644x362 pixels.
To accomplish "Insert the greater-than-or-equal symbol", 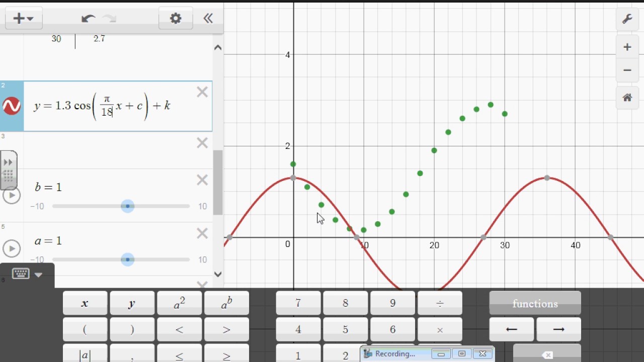I will (x=226, y=353).
